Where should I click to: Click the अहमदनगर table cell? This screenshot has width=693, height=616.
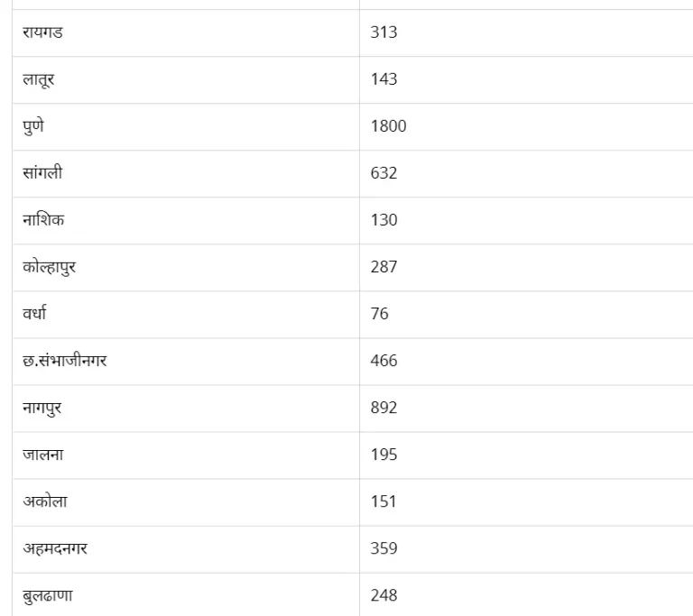point(55,548)
